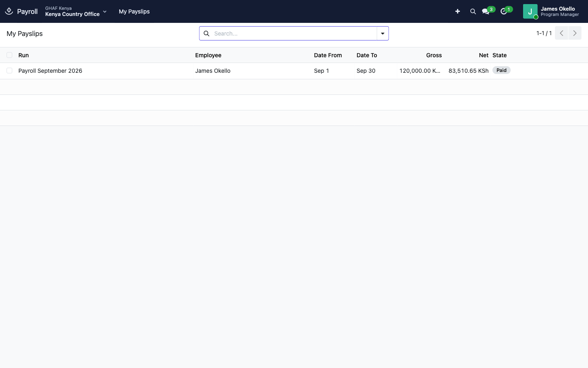Sort by the State column header
588x368 pixels.
(x=499, y=55)
